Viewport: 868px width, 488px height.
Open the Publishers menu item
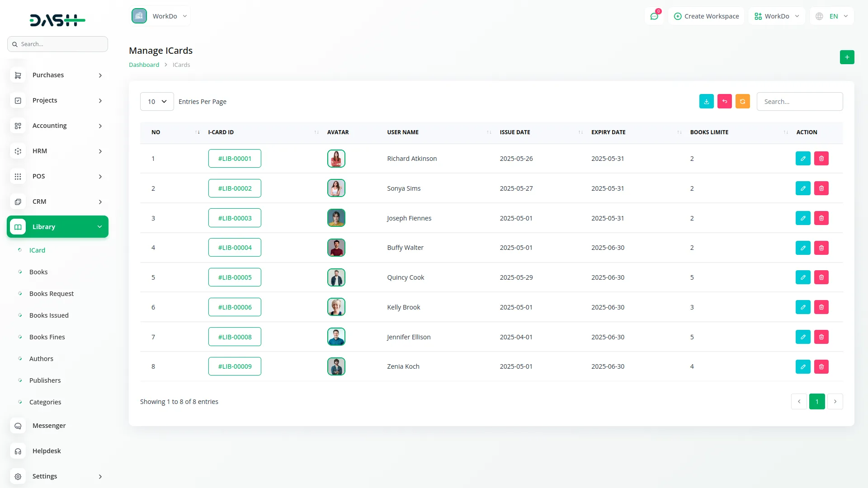tap(45, 380)
